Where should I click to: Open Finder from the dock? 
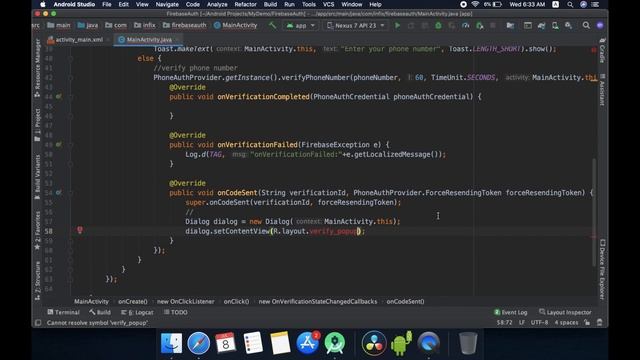171,343
